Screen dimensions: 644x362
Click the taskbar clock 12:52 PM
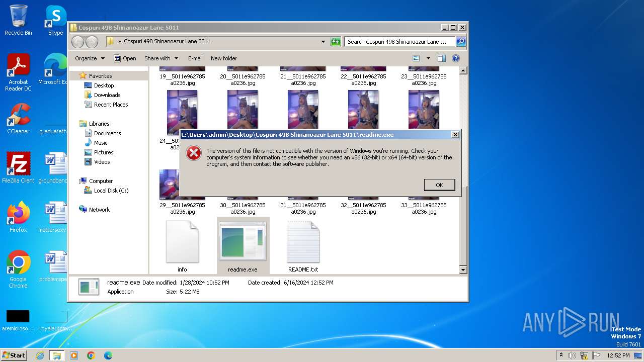tap(618, 355)
